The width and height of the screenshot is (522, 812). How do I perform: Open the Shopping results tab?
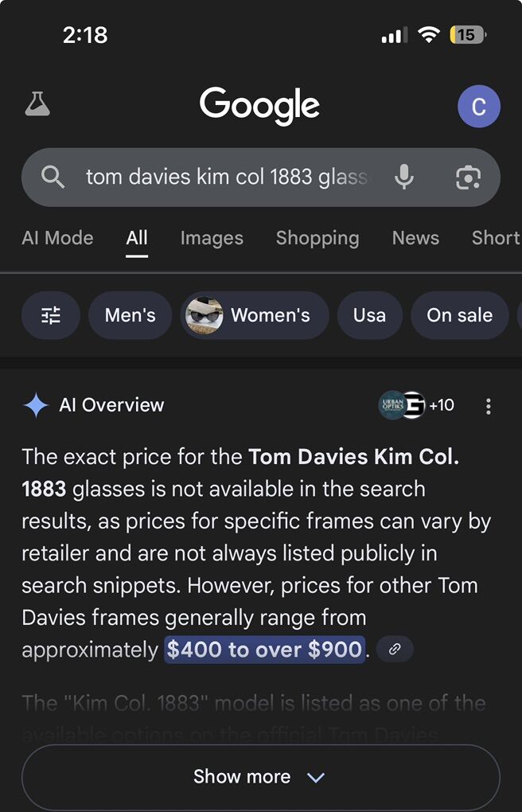point(317,238)
